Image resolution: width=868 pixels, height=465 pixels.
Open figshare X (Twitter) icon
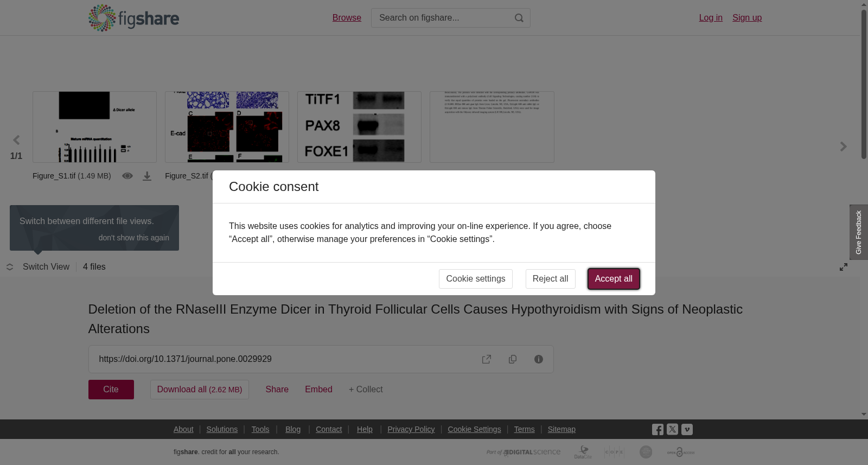click(x=672, y=429)
